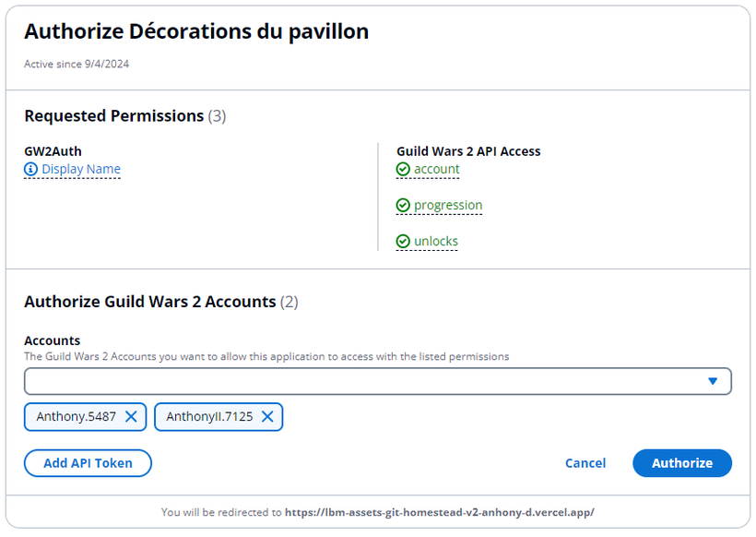Viewport: 756px width, 537px height.
Task: Click the info icon beside Display Name
Action: [30, 170]
